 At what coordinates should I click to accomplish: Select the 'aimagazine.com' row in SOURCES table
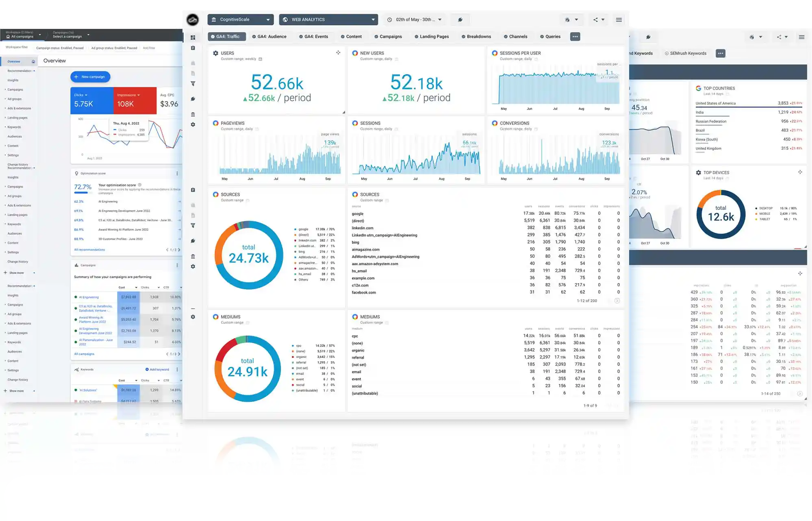coord(486,250)
